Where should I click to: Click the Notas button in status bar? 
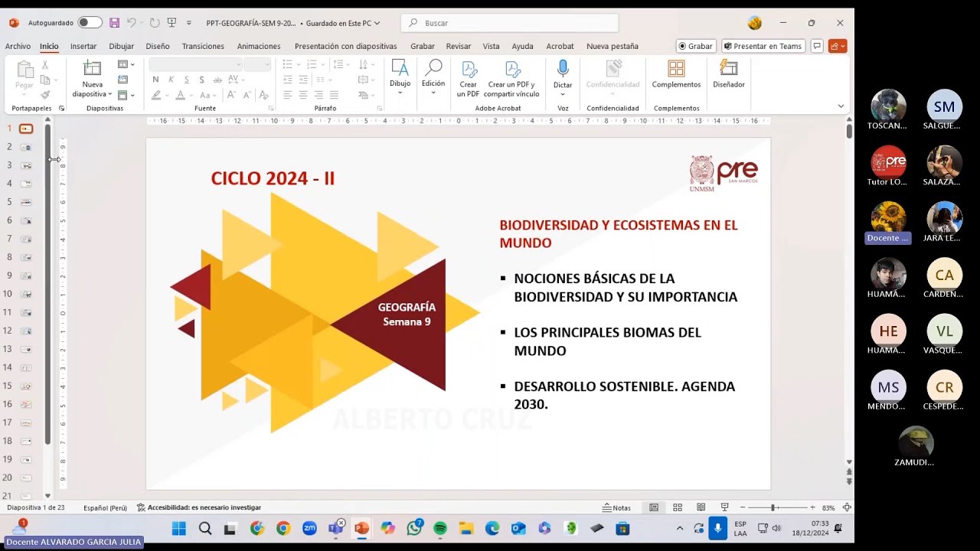tap(616, 507)
